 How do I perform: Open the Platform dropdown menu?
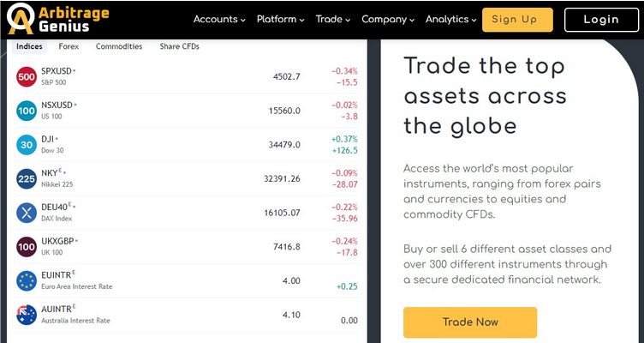coord(281,19)
